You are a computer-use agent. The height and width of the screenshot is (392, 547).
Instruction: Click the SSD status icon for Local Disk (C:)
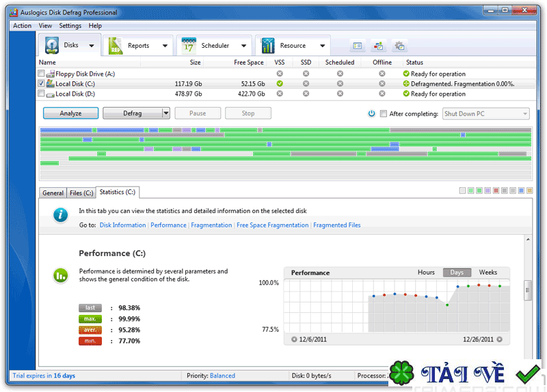pos(306,83)
